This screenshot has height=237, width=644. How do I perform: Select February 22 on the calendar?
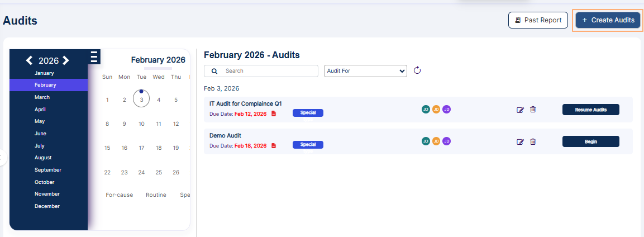coord(107,173)
